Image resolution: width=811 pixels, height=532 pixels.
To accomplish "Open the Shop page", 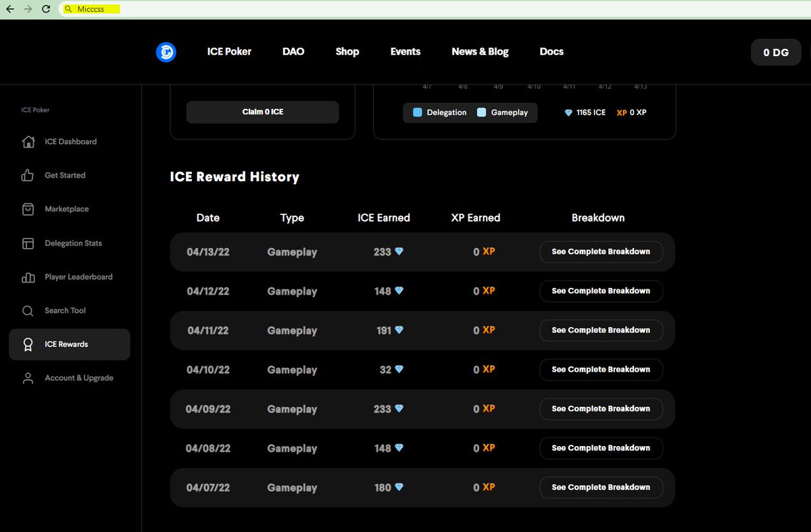I will click(x=347, y=51).
